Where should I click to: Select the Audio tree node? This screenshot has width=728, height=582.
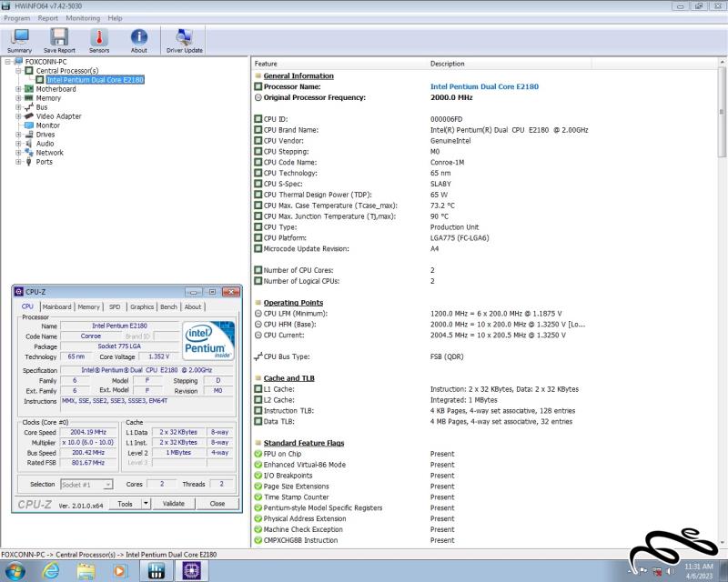(45, 144)
